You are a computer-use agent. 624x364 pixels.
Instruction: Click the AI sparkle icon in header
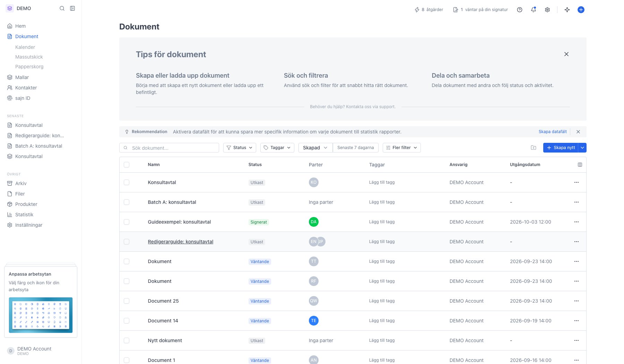point(567,10)
